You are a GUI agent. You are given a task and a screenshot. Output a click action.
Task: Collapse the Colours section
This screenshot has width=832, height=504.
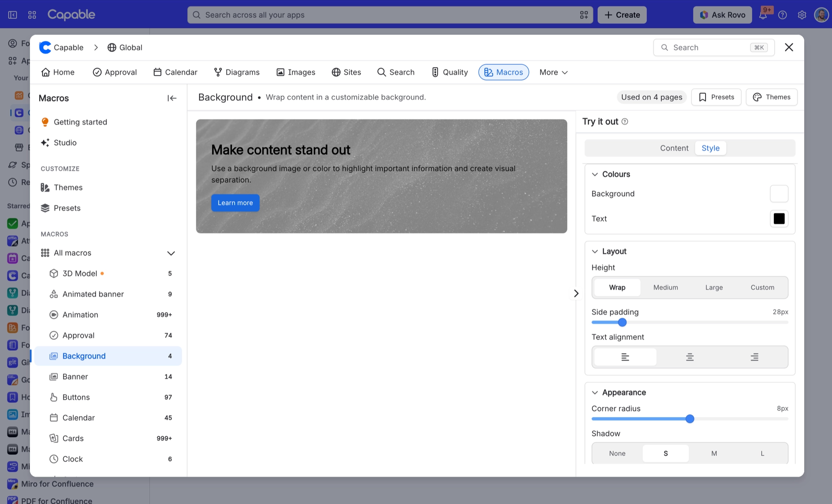(x=595, y=174)
